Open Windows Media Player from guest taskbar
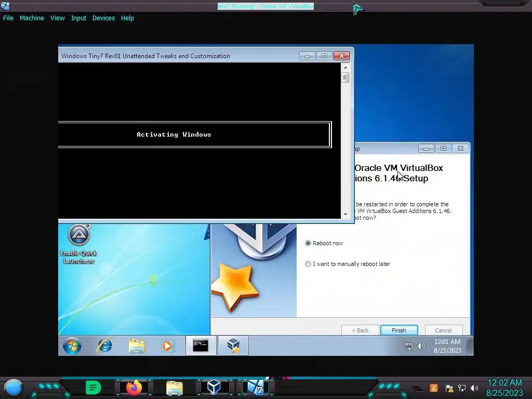The image size is (532, 399). (168, 345)
